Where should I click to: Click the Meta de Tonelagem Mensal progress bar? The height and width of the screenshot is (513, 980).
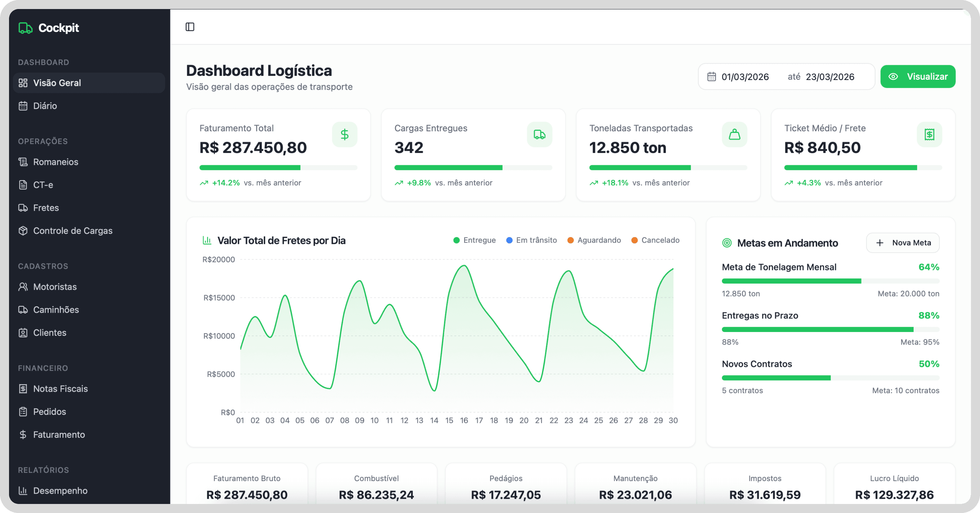pyautogui.click(x=830, y=281)
